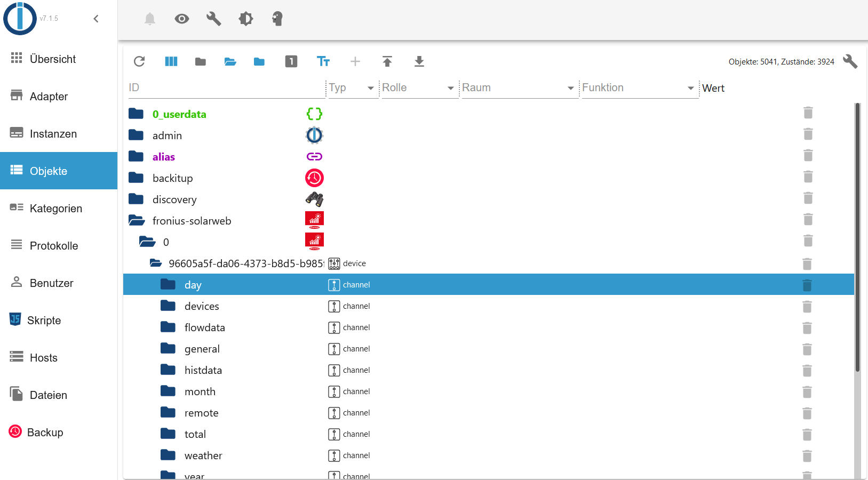
Task: Click the expand-one-level '1' icon
Action: [291, 61]
